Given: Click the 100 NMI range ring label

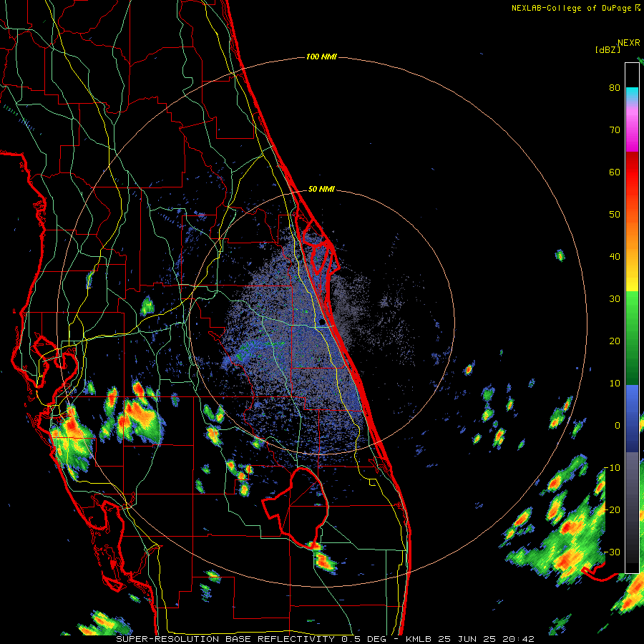Looking at the screenshot, I should click(321, 57).
